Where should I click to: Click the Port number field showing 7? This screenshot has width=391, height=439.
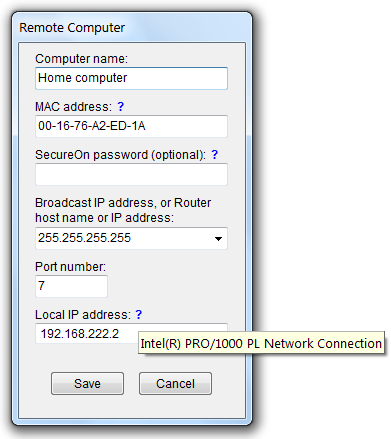71,286
